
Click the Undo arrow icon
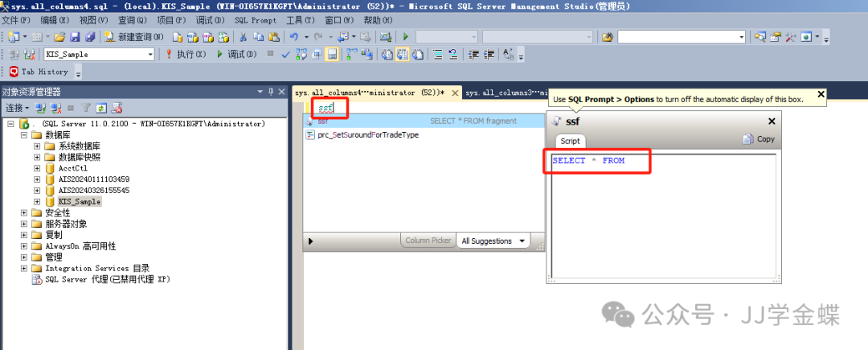(x=294, y=37)
